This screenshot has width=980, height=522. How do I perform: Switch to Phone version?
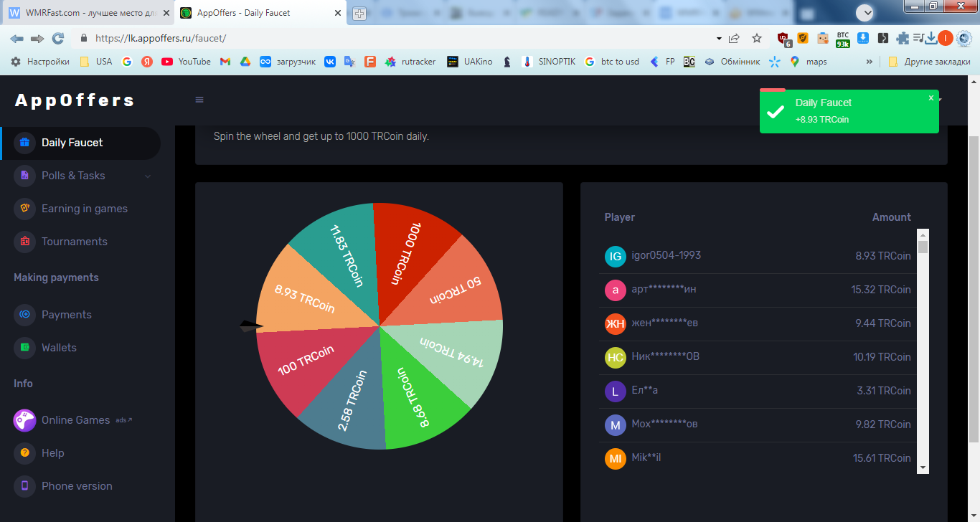(x=81, y=486)
